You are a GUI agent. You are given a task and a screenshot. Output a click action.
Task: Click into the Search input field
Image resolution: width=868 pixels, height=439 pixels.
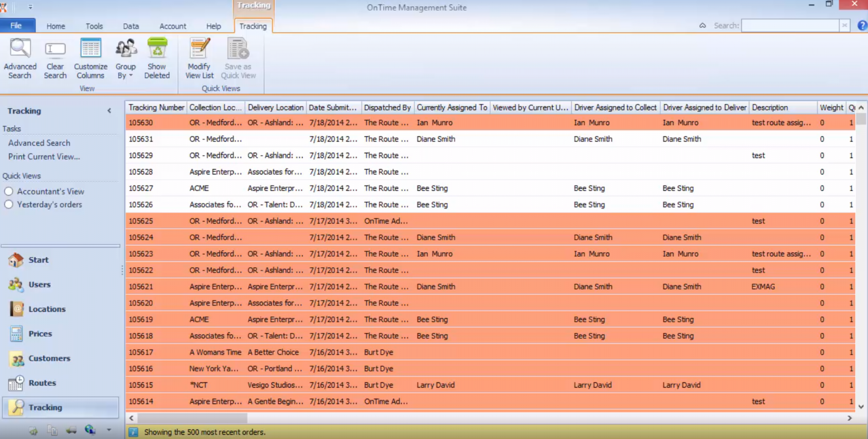point(790,25)
